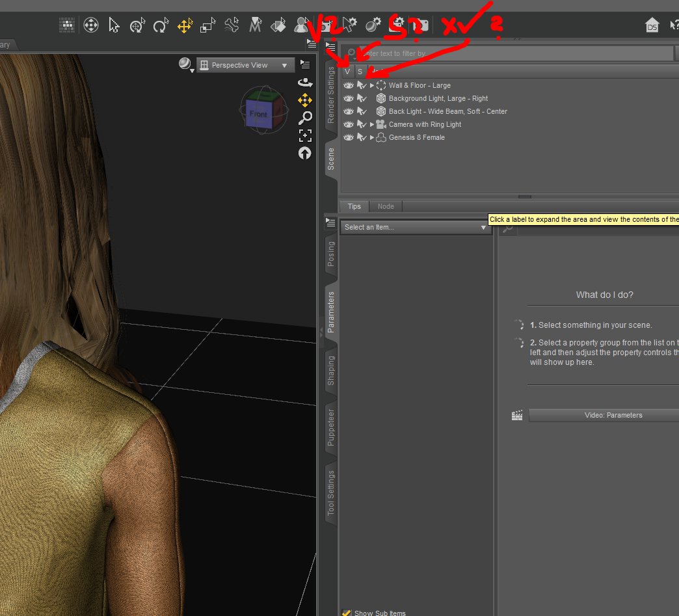Open the Parameters side tab
The image size is (679, 616).
[x=331, y=312]
